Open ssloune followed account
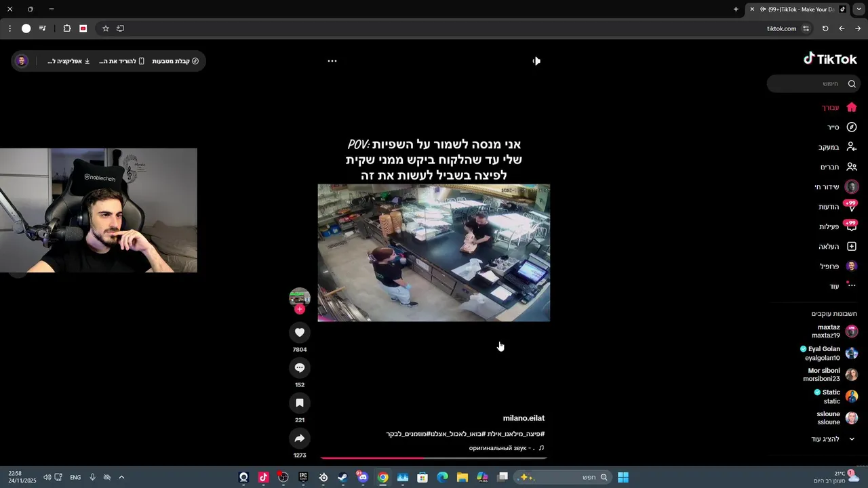 836,418
